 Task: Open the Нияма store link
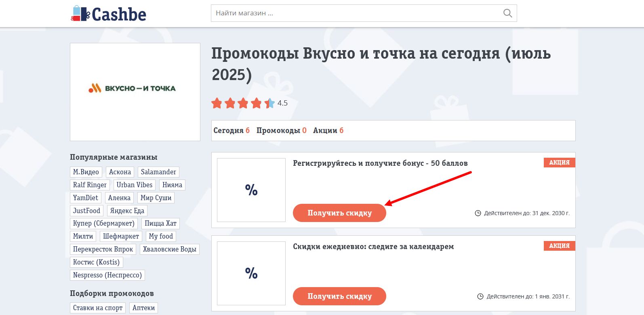pos(172,185)
